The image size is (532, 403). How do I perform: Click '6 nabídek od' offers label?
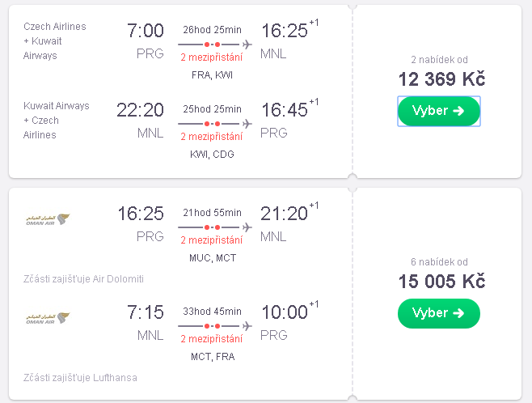coord(439,262)
